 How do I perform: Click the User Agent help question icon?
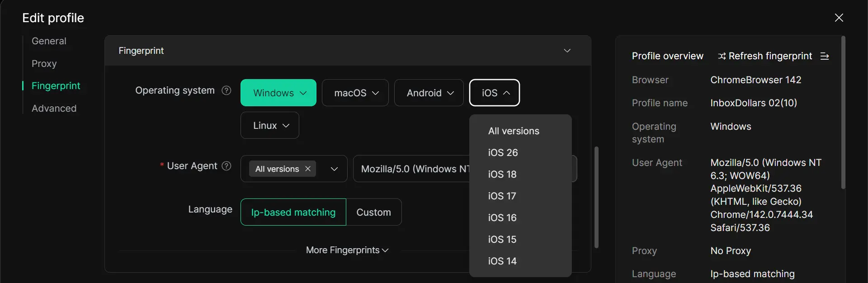click(226, 166)
